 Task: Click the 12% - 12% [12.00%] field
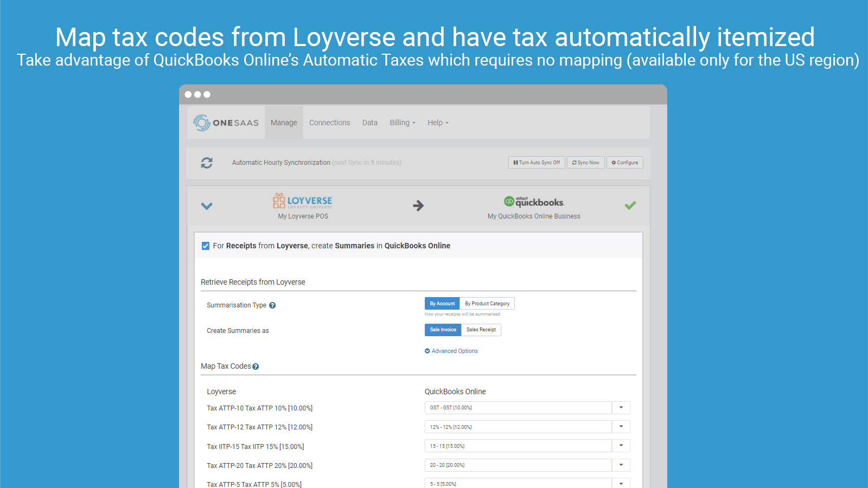point(518,427)
